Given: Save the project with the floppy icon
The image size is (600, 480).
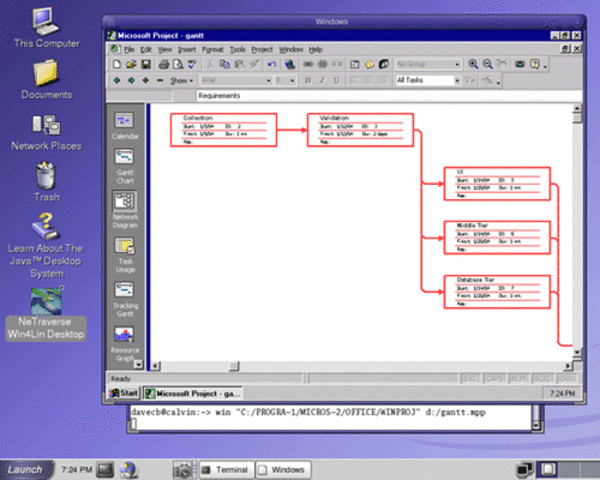Looking at the screenshot, I should tap(146, 64).
